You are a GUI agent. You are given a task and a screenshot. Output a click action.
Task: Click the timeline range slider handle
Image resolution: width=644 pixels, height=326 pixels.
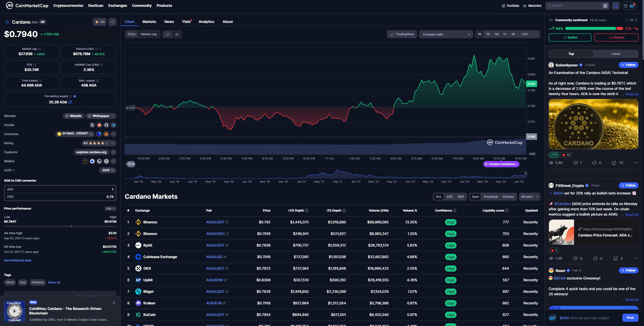pyautogui.click(x=525, y=173)
